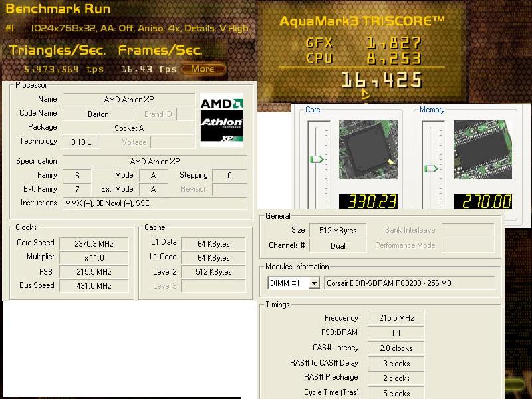The height and width of the screenshot is (399, 532).
Task: Click the AMD Athlon XP logo image
Action: pos(221,120)
